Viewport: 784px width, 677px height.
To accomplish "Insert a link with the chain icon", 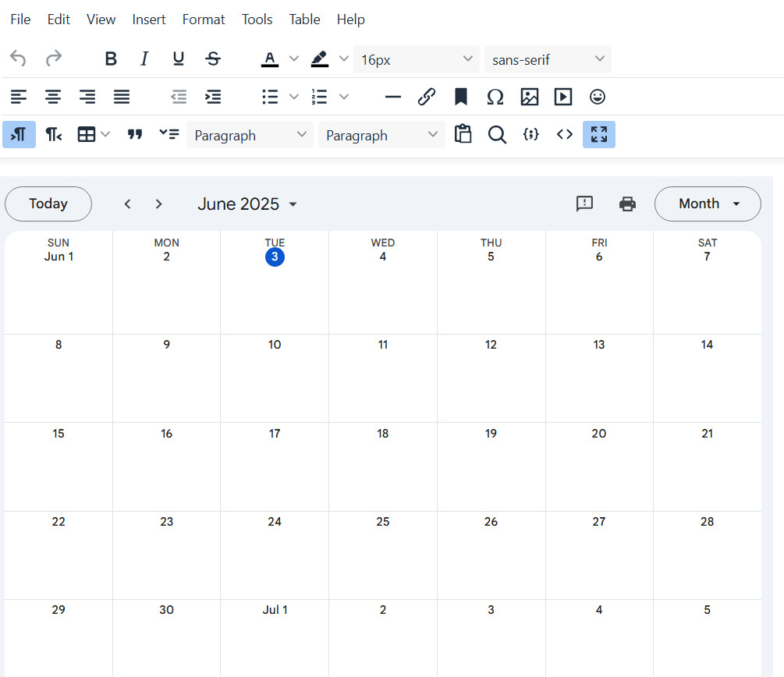I will coord(426,97).
